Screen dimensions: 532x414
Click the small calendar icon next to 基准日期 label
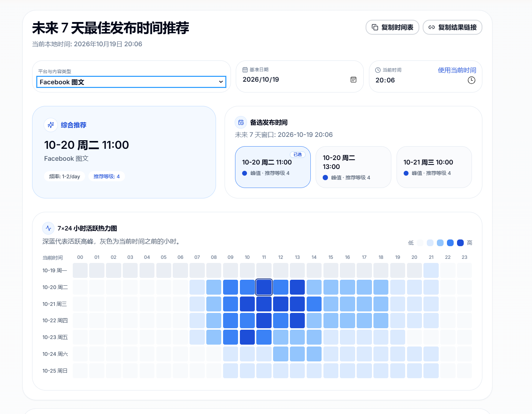(245, 70)
